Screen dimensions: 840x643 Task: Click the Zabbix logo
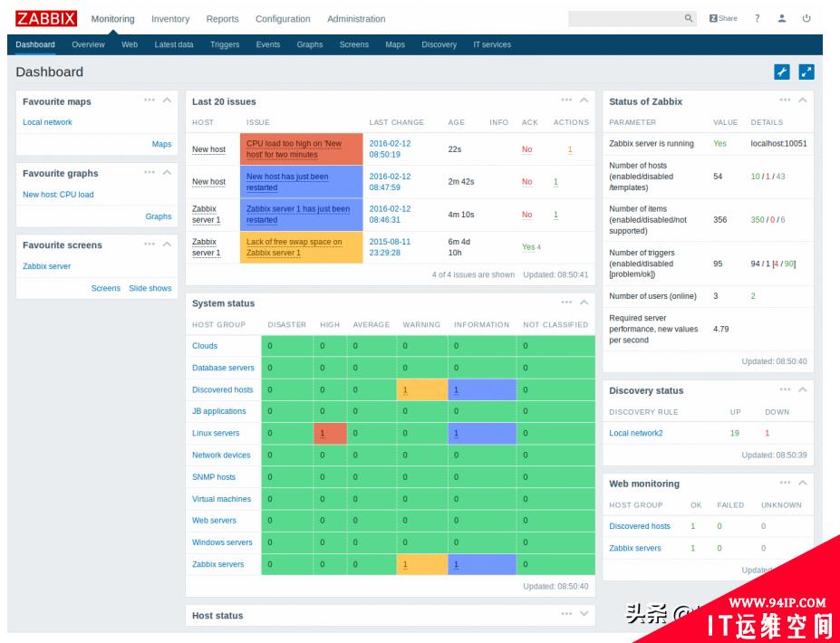tap(46, 19)
